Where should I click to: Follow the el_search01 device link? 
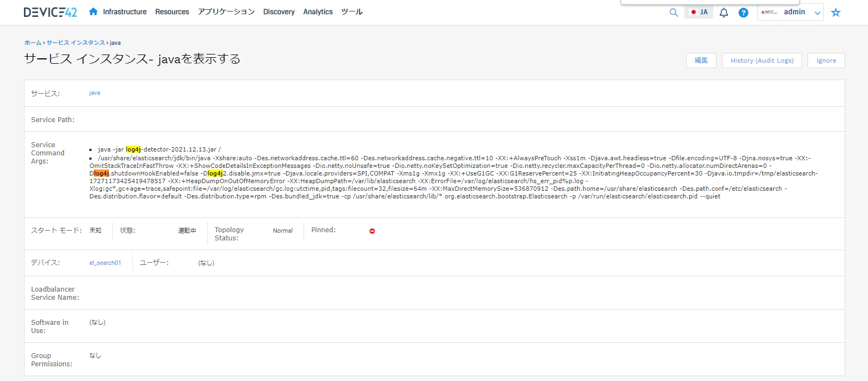(x=105, y=263)
